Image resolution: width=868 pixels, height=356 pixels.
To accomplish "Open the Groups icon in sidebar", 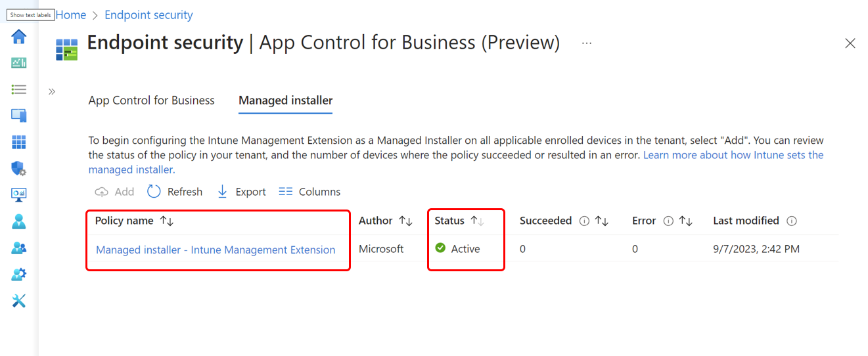I will point(18,248).
